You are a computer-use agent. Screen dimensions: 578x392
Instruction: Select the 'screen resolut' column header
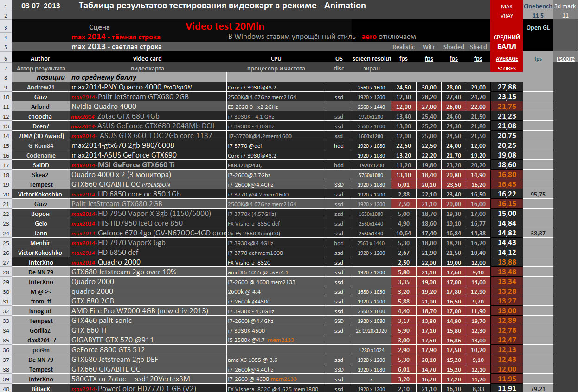point(371,59)
